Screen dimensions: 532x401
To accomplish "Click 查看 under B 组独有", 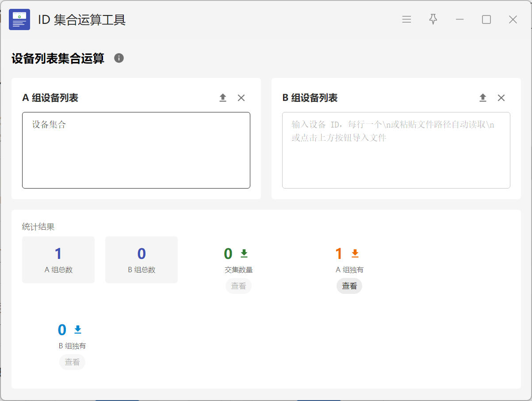I will coord(72,362).
